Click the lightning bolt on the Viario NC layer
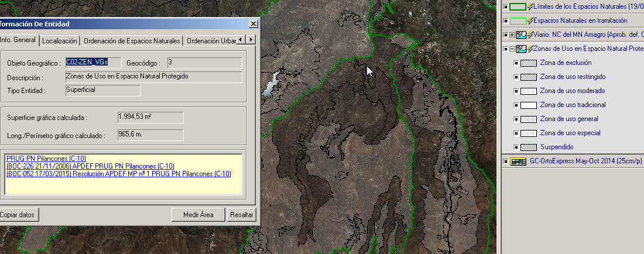 tap(530, 35)
